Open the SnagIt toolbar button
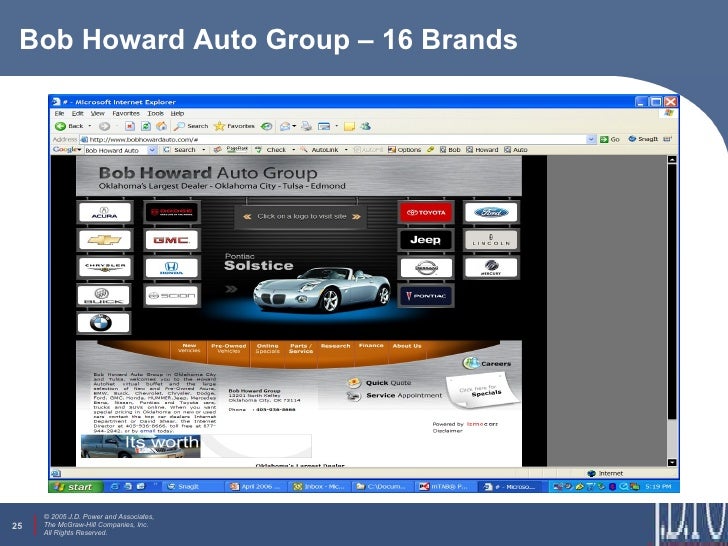This screenshot has width=728, height=546. 644,139
